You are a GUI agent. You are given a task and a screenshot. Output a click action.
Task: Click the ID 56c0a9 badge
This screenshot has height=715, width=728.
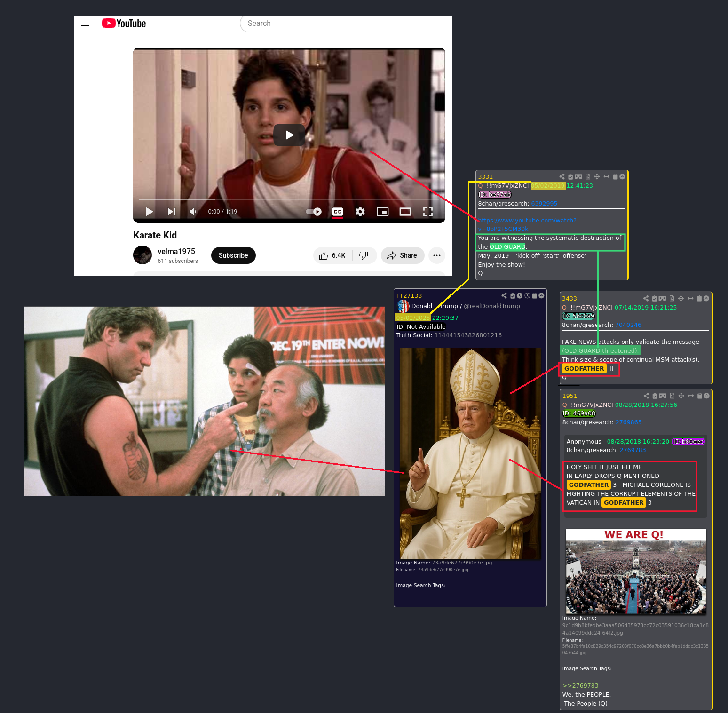578,316
